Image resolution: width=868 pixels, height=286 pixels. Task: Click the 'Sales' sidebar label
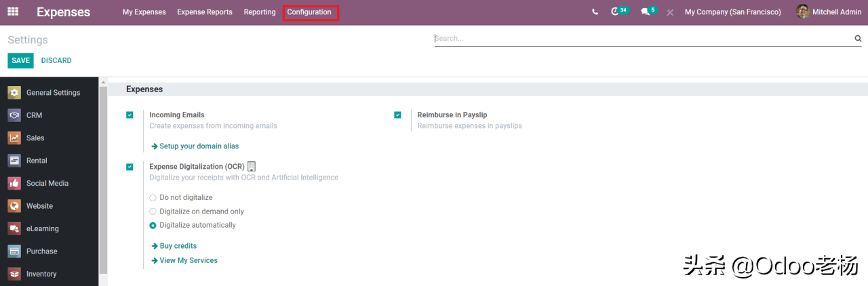(x=35, y=138)
